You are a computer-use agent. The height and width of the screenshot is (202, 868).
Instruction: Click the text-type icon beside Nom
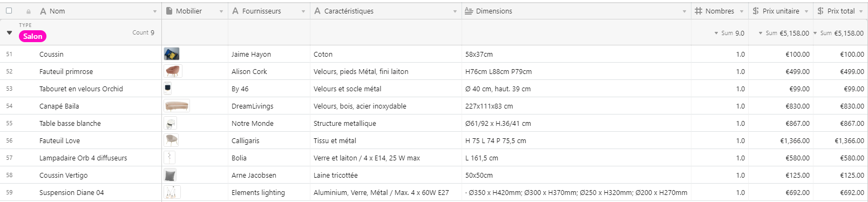click(x=43, y=11)
